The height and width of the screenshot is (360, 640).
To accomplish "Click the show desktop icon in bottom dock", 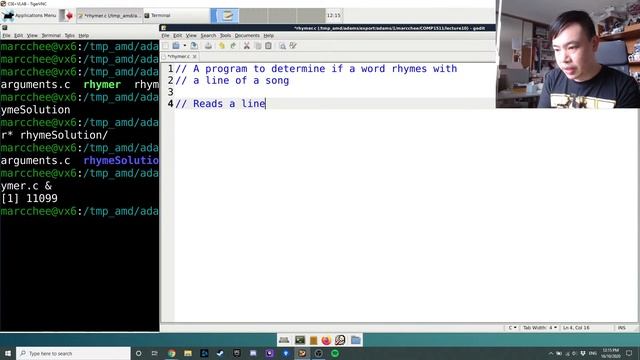I will point(284,340).
